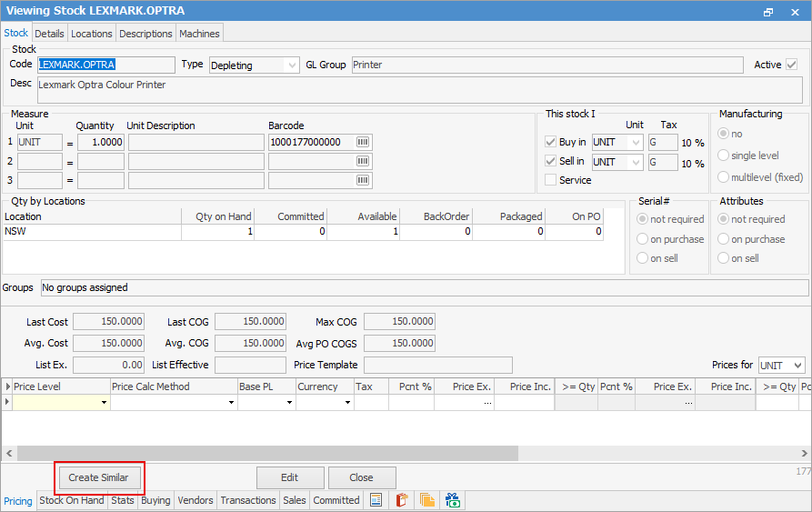Click the stock Code field LEXMARK.OPTRA
Screen dimensions: 812x512
pyautogui.click(x=106, y=65)
